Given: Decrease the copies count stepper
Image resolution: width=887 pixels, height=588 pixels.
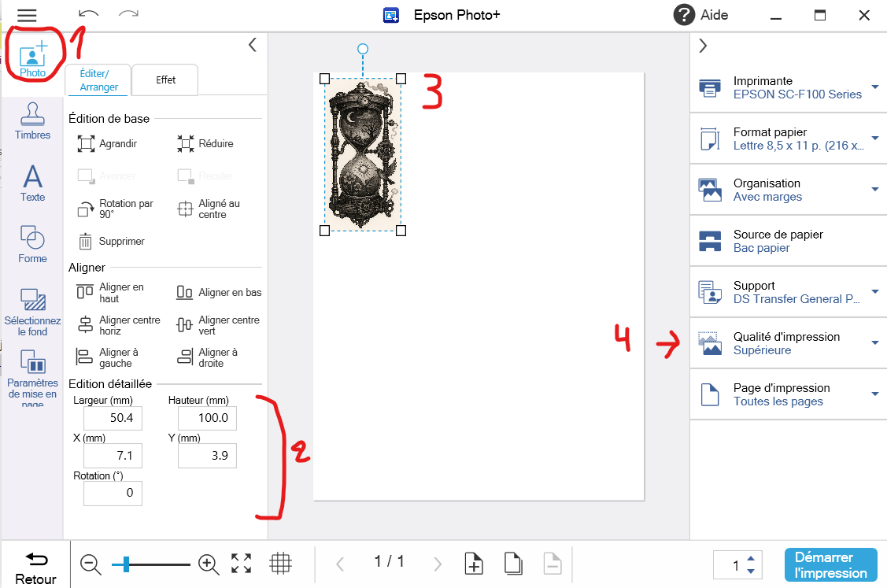Looking at the screenshot, I should [x=751, y=571].
